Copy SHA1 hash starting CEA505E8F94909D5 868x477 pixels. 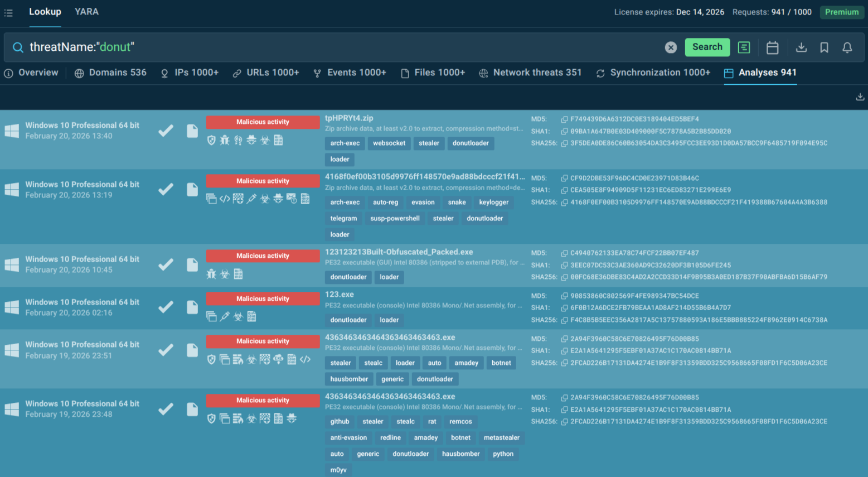point(564,190)
